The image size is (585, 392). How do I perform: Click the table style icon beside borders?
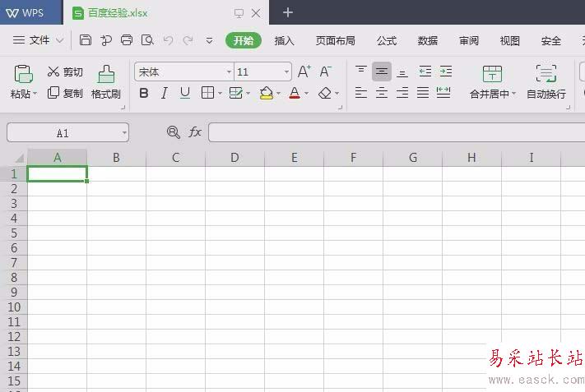tap(235, 93)
